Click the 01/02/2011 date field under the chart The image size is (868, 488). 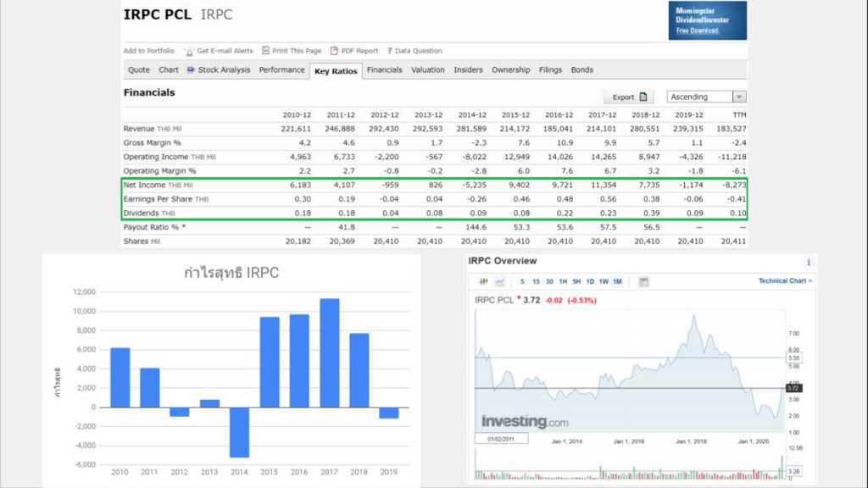click(x=501, y=439)
